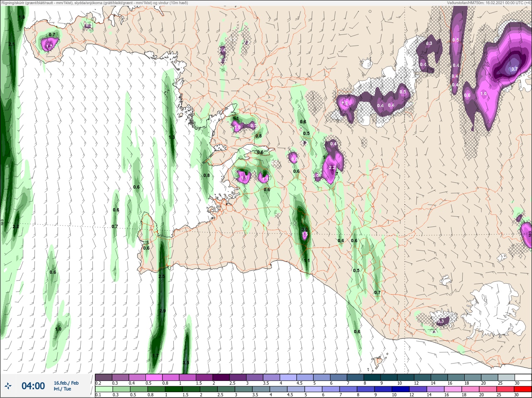
Task: Click the 3.5 rain value near the bottom edge
Action: click(186, 363)
